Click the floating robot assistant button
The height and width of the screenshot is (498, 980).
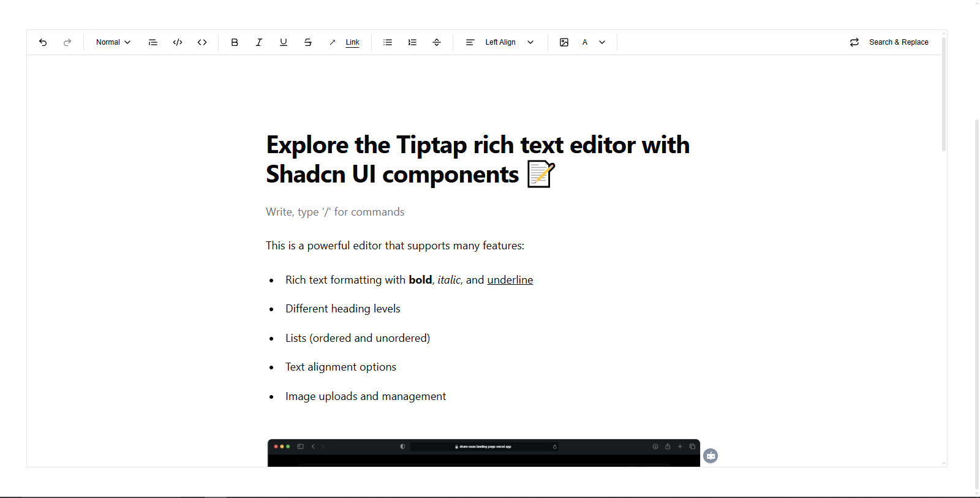coord(710,456)
